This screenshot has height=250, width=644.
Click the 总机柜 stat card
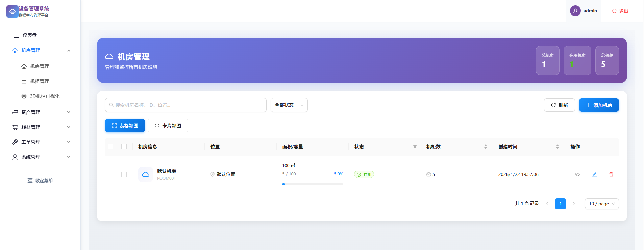click(x=607, y=60)
